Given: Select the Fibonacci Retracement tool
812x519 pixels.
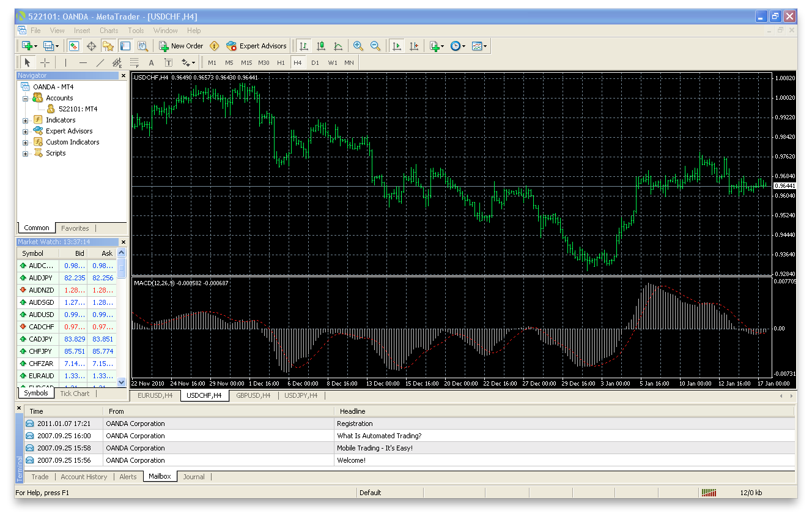Looking at the screenshot, I should coord(135,62).
